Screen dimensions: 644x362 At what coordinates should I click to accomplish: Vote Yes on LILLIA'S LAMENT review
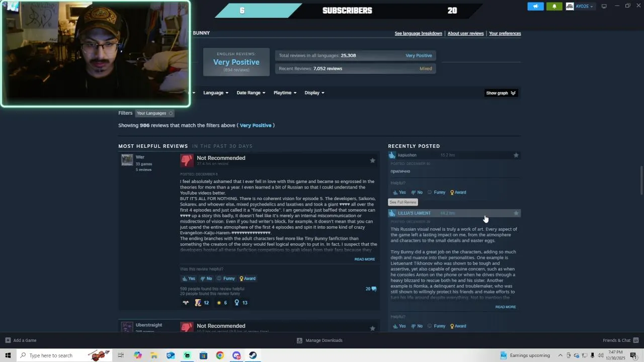point(399,326)
